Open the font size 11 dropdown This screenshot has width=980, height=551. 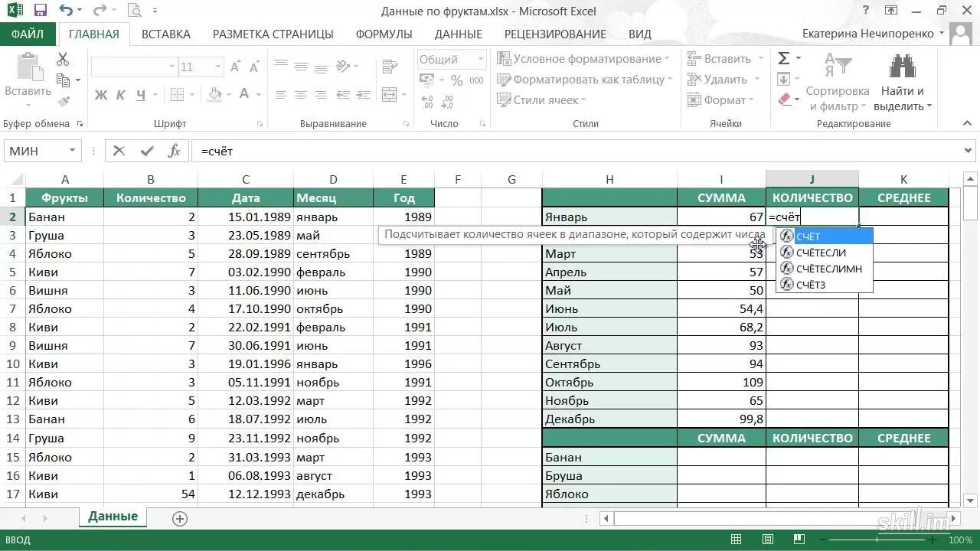(218, 67)
